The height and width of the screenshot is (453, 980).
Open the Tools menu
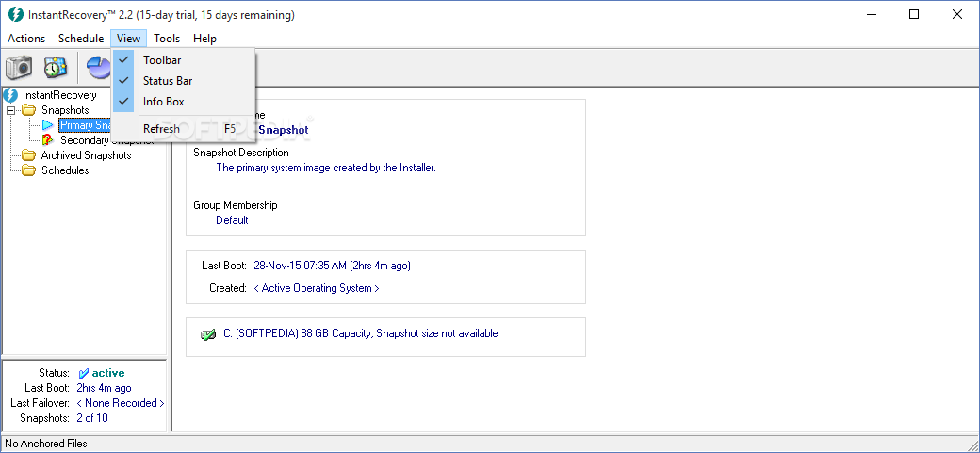[x=167, y=38]
